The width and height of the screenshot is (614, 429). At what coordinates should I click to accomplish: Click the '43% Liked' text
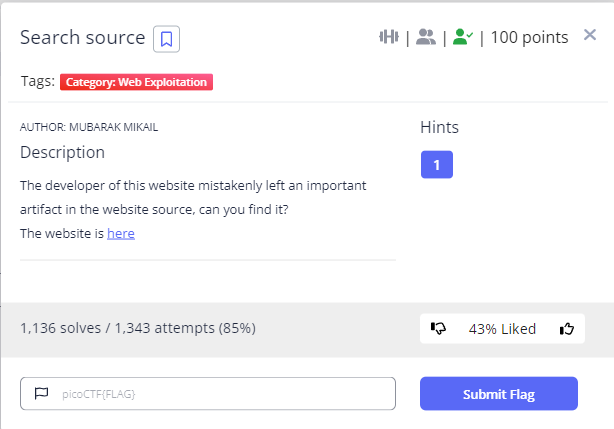coord(502,329)
